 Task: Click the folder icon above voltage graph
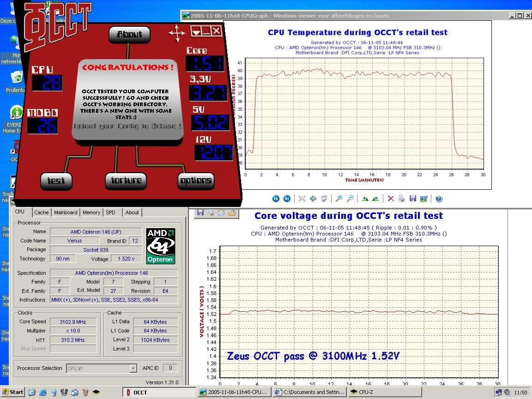tap(232, 212)
